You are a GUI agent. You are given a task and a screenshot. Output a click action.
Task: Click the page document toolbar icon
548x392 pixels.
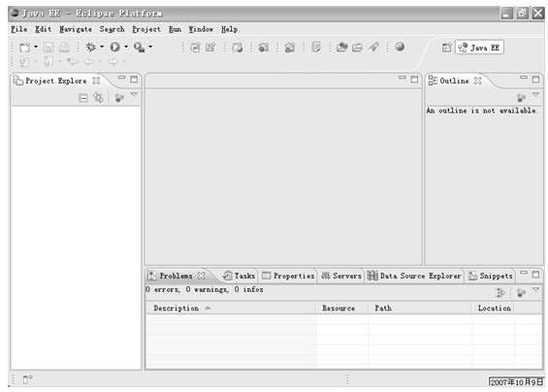pos(316,47)
